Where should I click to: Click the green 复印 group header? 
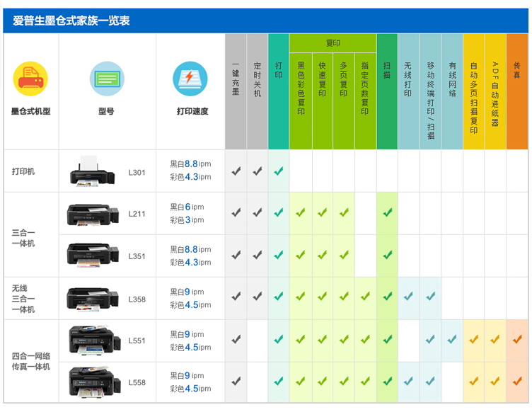point(332,43)
